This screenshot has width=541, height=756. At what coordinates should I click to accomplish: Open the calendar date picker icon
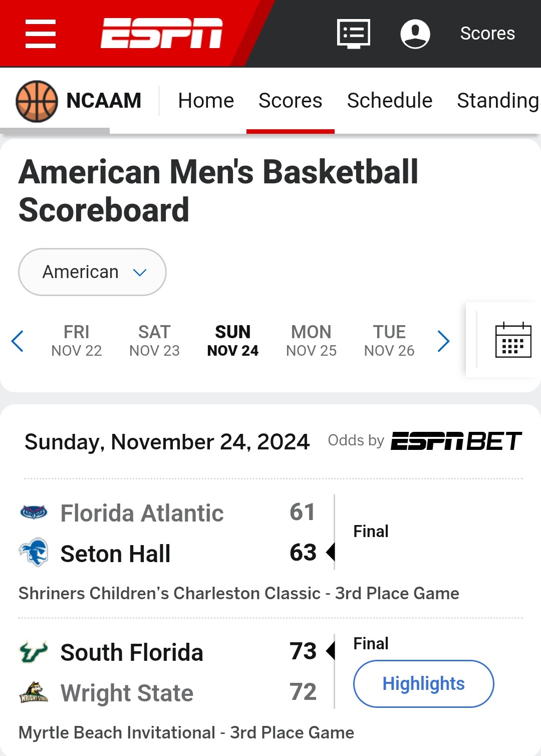coord(513,340)
